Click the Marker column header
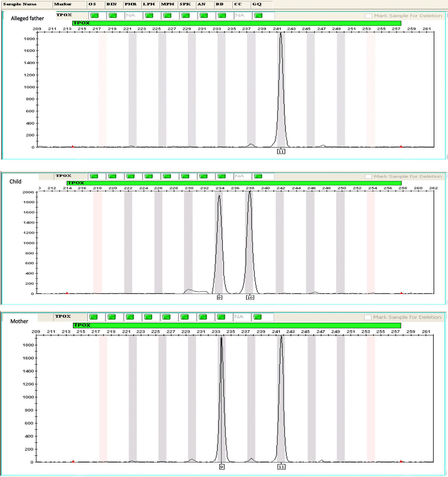This screenshot has height=477, width=448. pyautogui.click(x=70, y=4)
